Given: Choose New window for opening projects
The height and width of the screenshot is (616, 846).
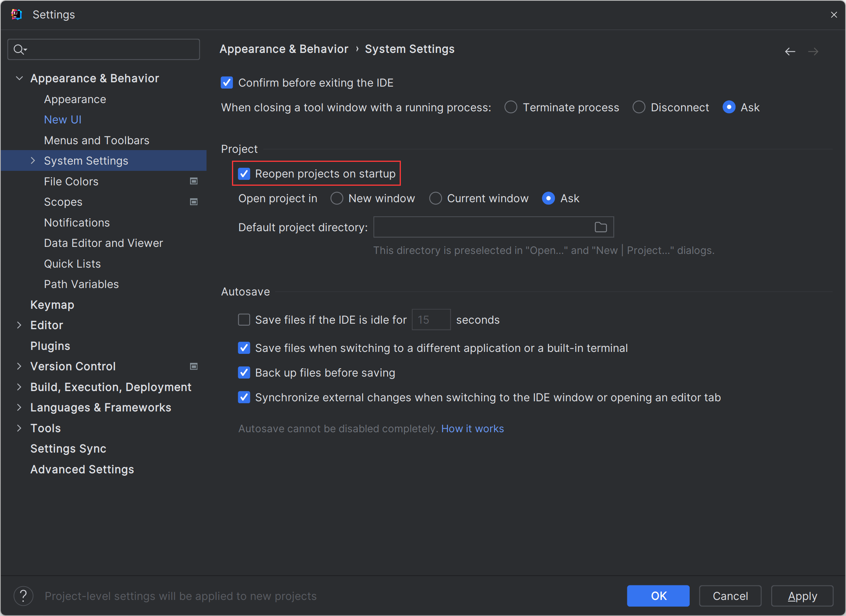Looking at the screenshot, I should pyautogui.click(x=337, y=198).
